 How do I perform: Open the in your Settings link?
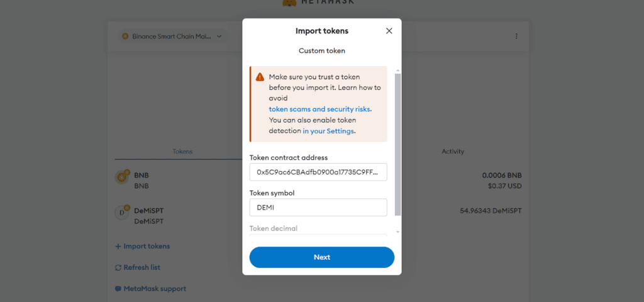(x=328, y=131)
